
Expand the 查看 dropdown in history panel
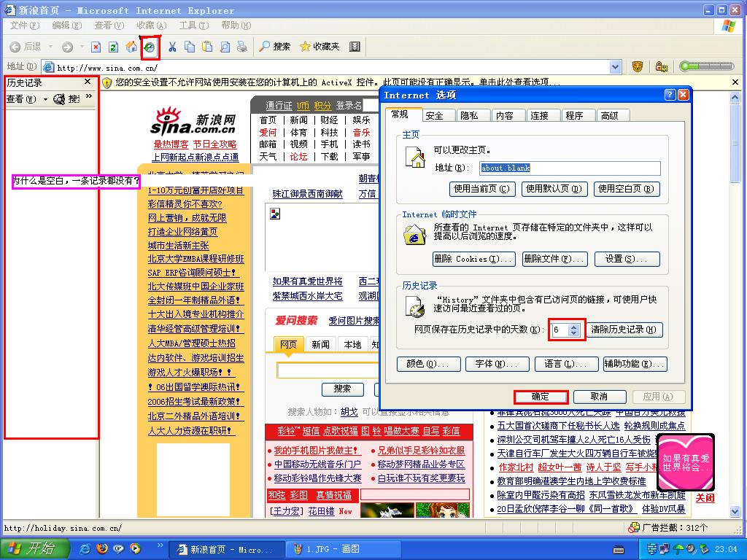coord(44,99)
